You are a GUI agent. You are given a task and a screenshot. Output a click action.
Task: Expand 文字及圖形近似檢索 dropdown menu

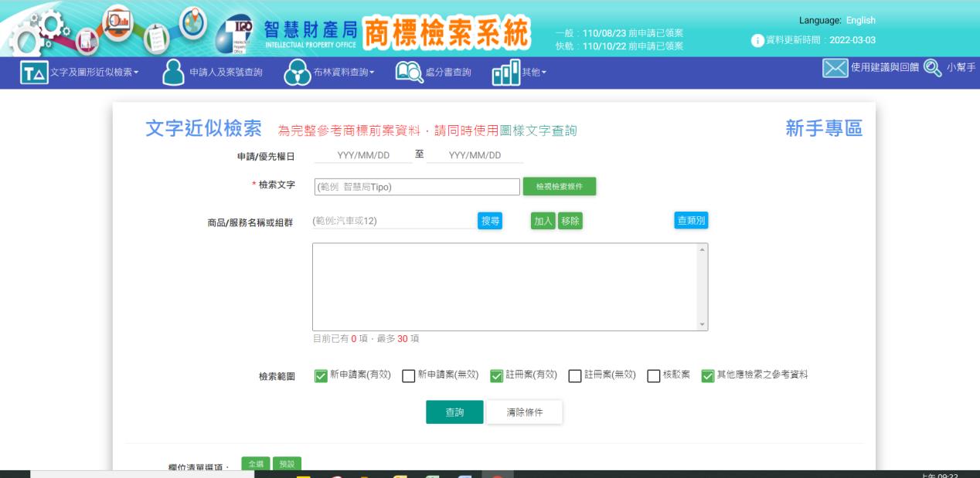pos(93,73)
